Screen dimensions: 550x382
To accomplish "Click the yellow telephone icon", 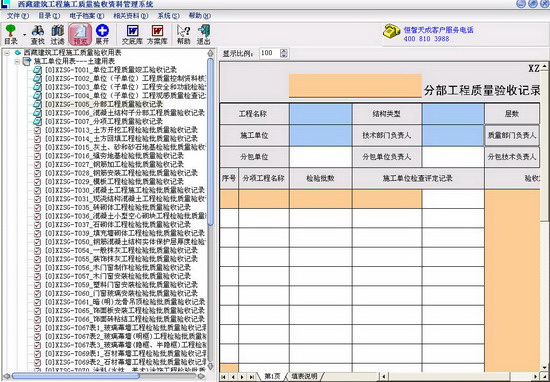I will [391, 31].
